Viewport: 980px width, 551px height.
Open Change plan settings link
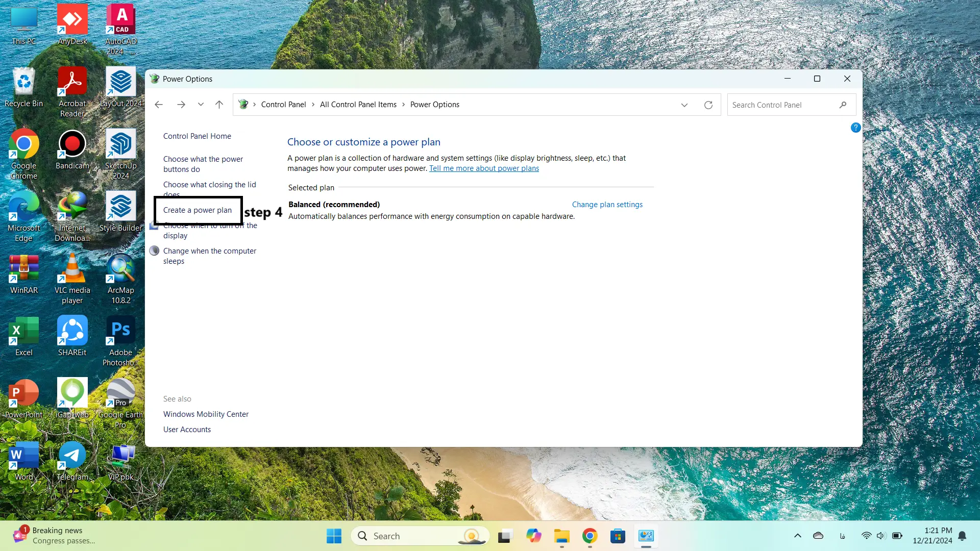click(x=607, y=205)
